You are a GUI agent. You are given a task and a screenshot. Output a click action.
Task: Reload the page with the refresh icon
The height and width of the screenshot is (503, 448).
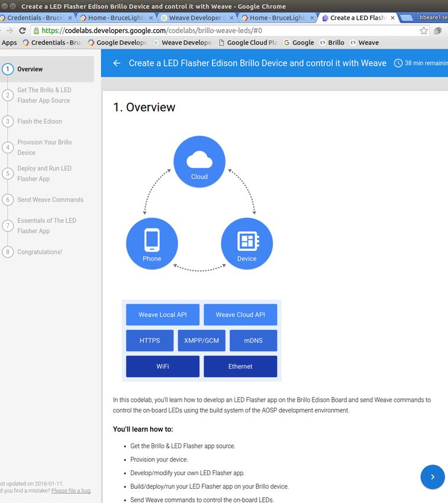(x=22, y=30)
